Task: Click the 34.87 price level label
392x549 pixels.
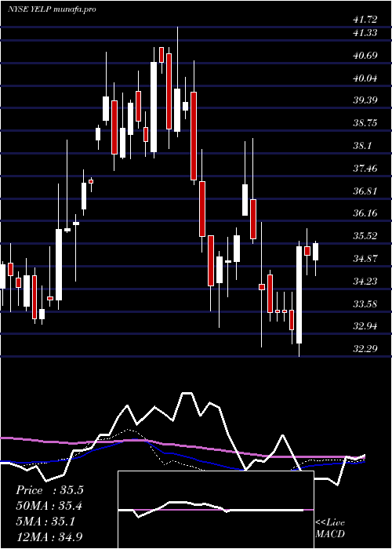Action: [x=365, y=259]
